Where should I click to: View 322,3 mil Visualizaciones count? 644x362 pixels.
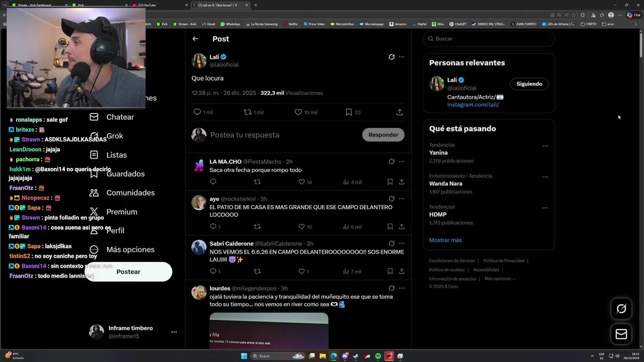[291, 93]
